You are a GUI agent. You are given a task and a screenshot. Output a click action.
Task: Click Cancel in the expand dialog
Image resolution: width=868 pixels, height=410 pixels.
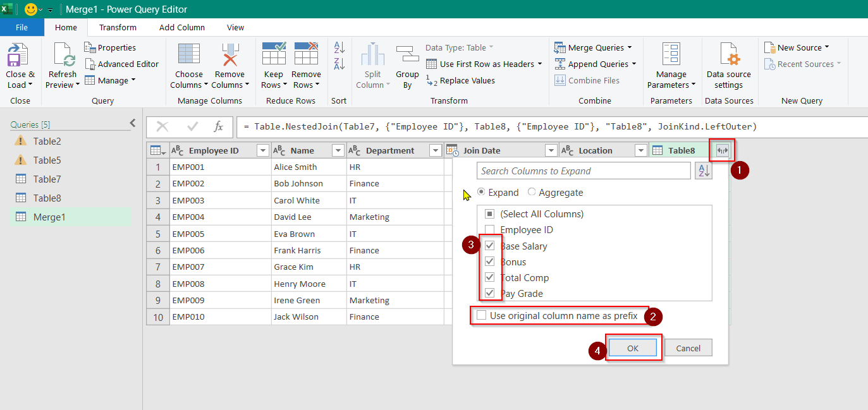click(x=688, y=348)
